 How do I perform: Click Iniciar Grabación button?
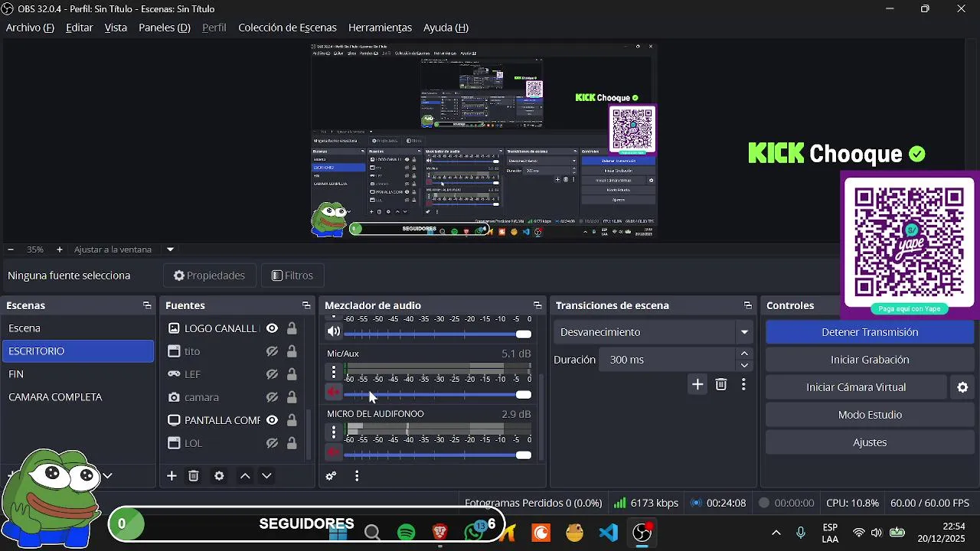point(870,360)
